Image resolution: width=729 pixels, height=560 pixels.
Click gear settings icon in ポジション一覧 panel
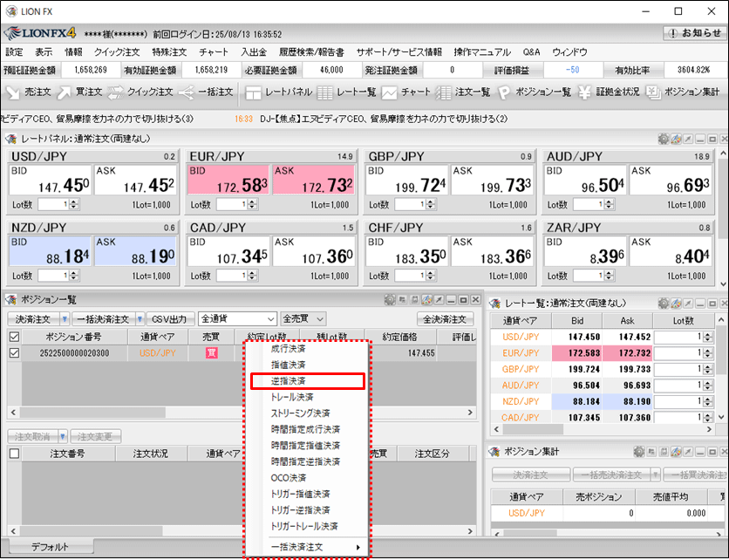[390, 299]
